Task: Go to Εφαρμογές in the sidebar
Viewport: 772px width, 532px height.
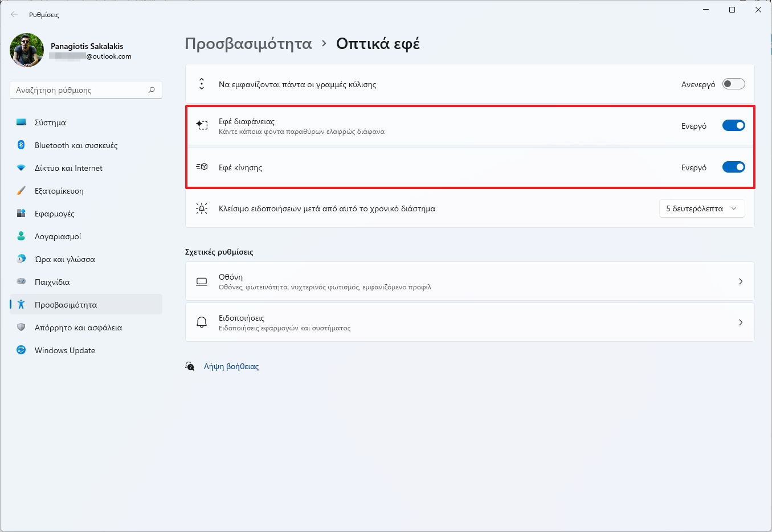Action: [55, 214]
